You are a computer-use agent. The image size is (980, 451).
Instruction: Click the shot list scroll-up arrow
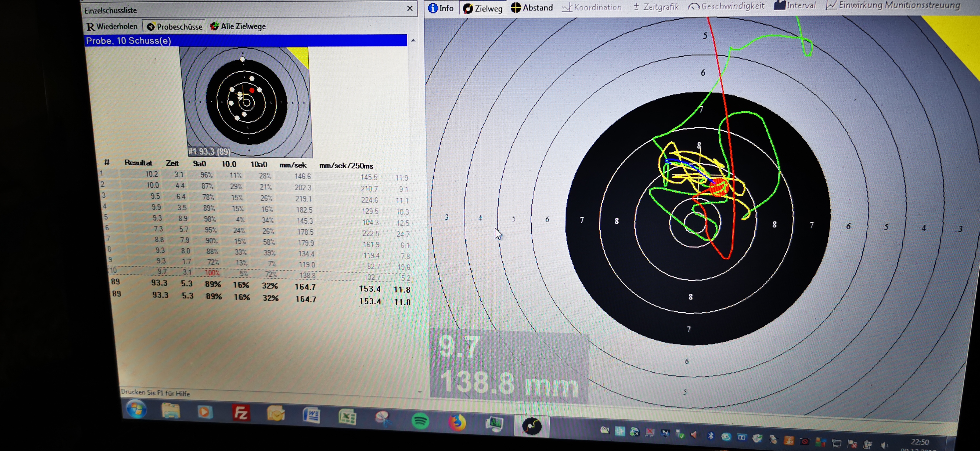(x=413, y=40)
